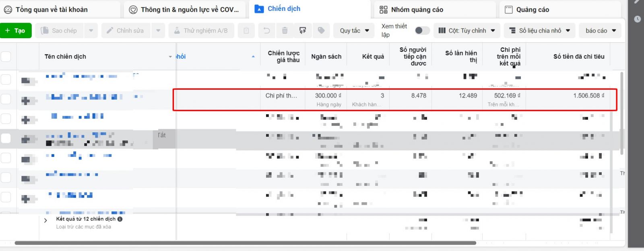This screenshot has width=644, height=251.
Task: Click the clipboard icon in the toolbar
Action: tap(246, 31)
